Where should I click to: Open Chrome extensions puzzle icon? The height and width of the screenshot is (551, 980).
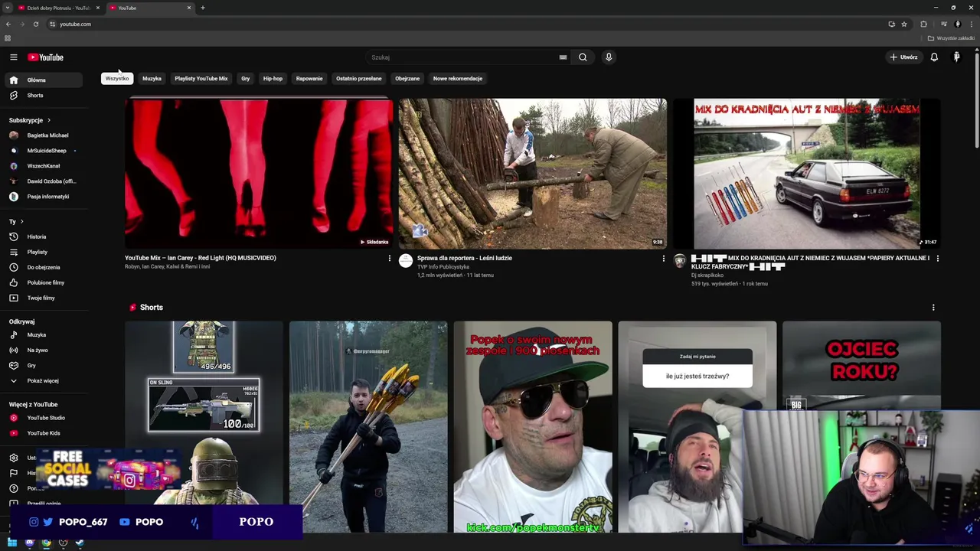[923, 24]
